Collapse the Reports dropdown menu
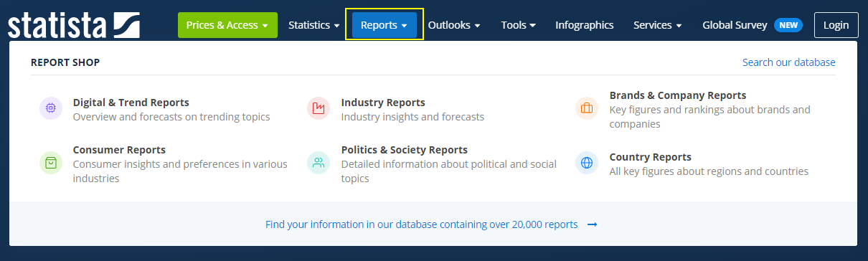Image resolution: width=868 pixels, height=261 pixels. (x=385, y=25)
